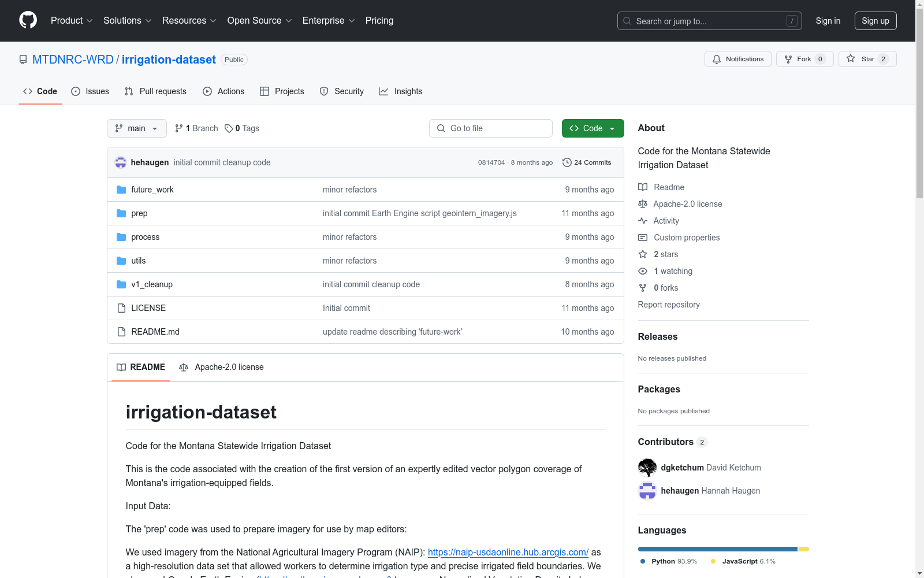This screenshot has width=924, height=578.
Task: Open the Pull requests tab
Action: click(155, 91)
